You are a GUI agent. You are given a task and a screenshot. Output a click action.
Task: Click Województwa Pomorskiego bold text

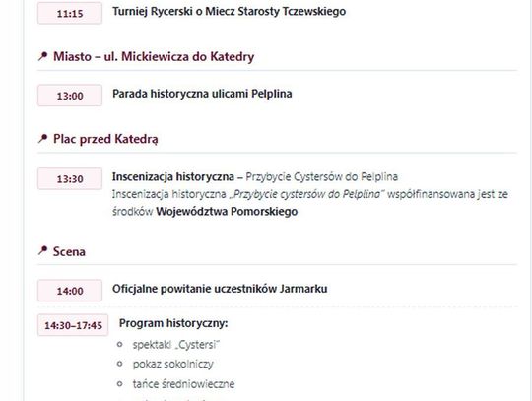coord(227,212)
